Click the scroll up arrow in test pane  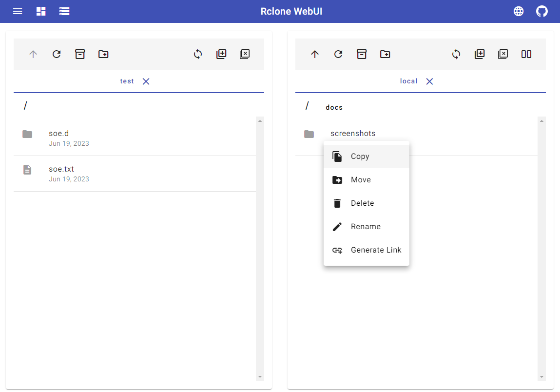[x=260, y=121]
